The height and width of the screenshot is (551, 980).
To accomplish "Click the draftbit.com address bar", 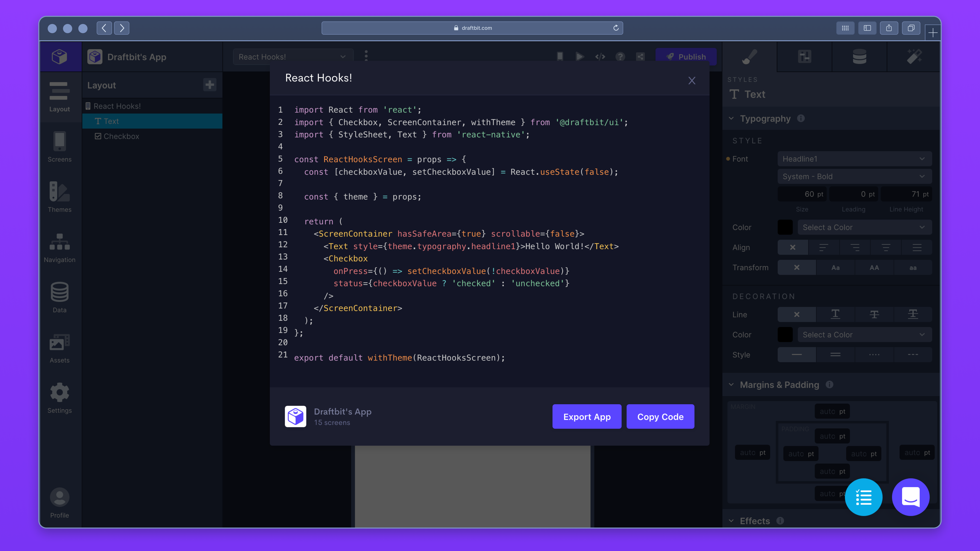I will (472, 28).
